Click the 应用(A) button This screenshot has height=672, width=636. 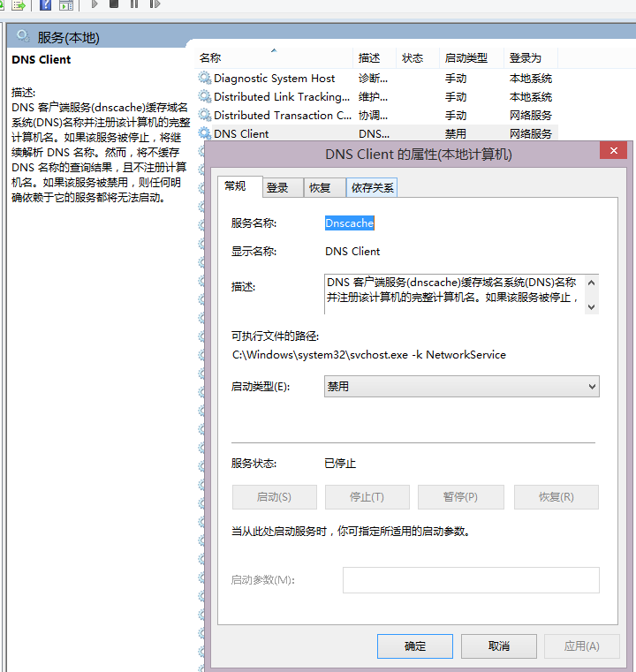(582, 646)
